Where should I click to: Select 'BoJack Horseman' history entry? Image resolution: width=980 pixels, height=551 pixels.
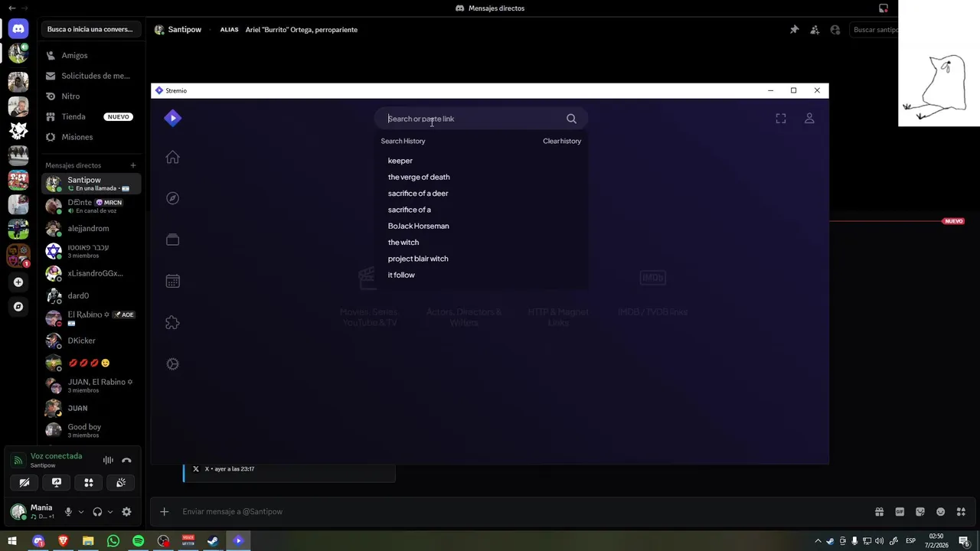click(x=419, y=226)
